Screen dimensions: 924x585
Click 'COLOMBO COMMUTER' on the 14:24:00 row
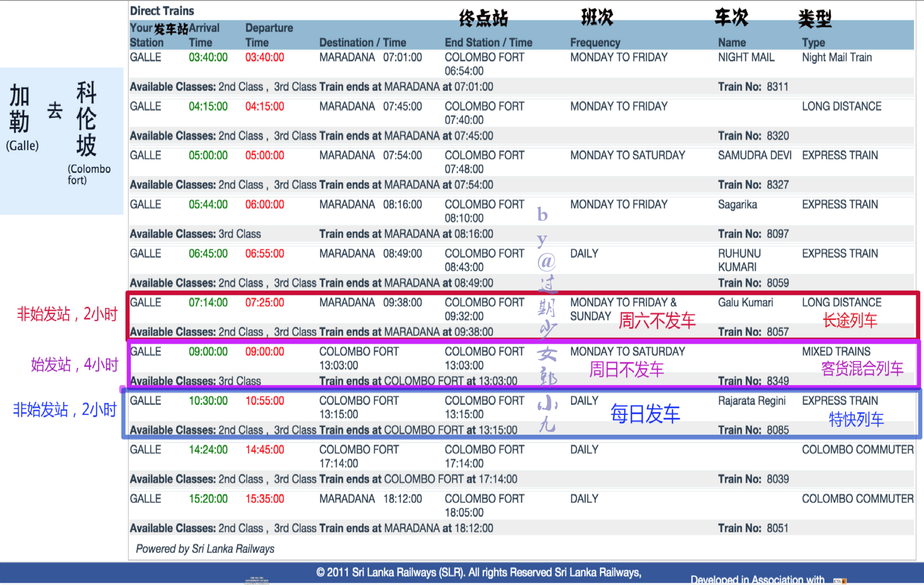click(858, 450)
